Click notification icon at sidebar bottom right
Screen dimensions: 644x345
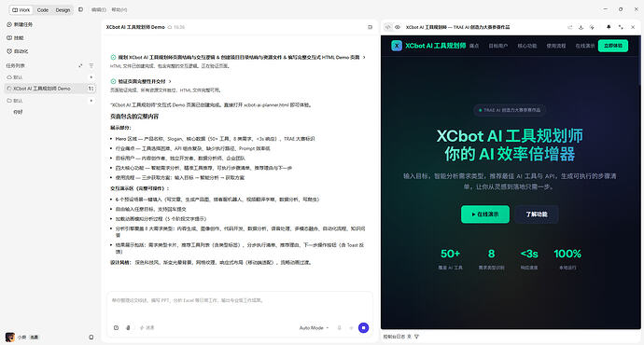[91, 338]
